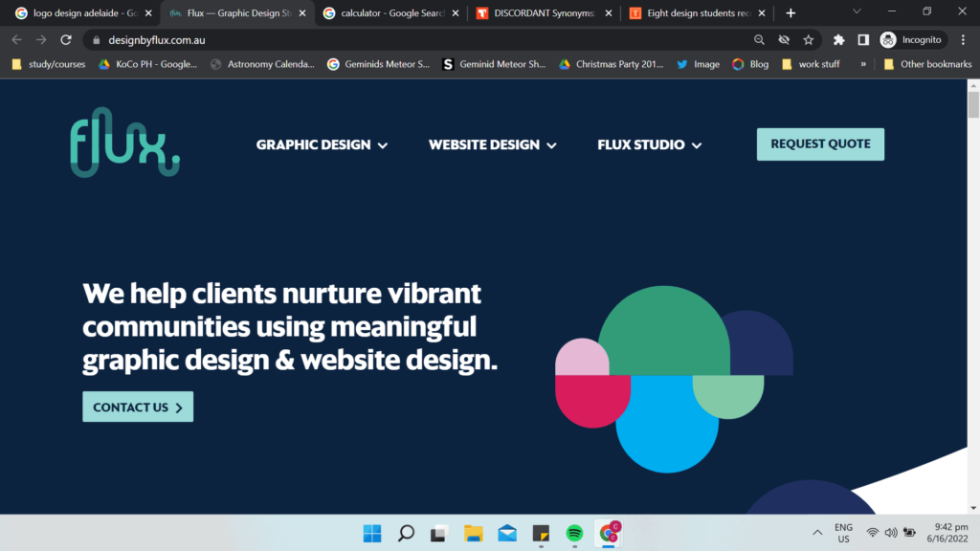The image size is (980, 551).
Task: Open the Chrome three-dot menu
Action: click(963, 40)
